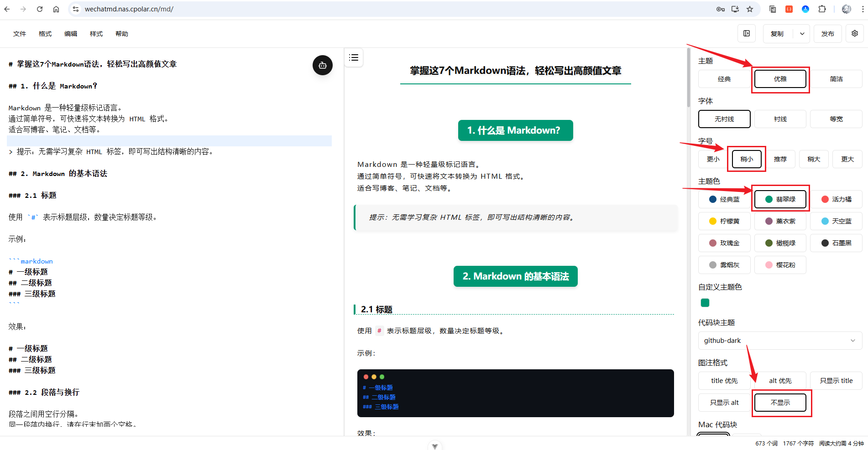Pick the 天空蓝 theme color
The height and width of the screenshot is (450, 868).
pos(837,221)
